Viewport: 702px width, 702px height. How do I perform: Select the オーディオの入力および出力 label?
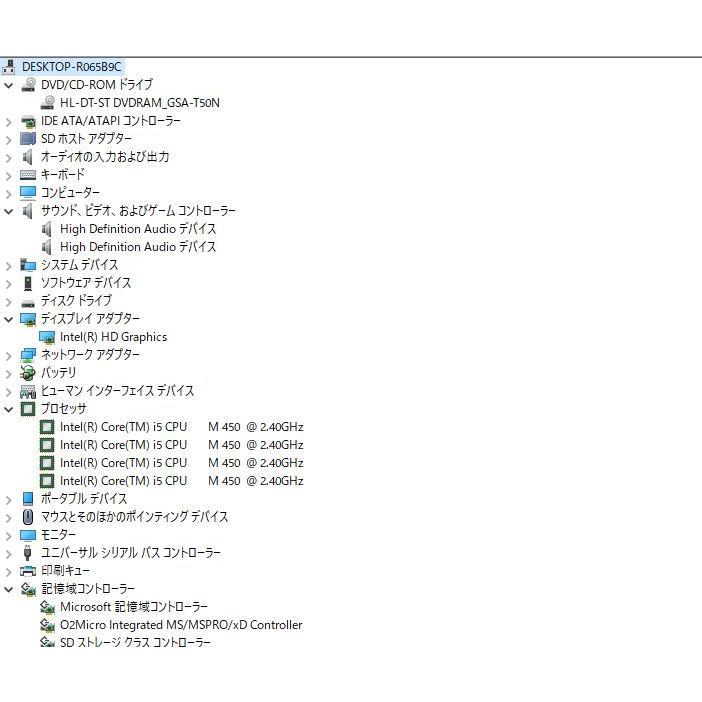[105, 157]
